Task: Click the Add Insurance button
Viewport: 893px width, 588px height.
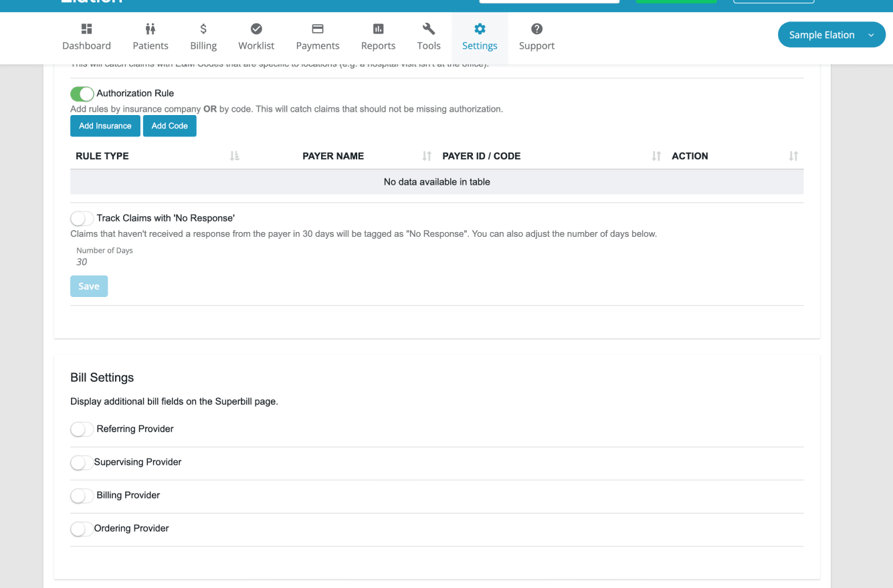Action: tap(105, 126)
